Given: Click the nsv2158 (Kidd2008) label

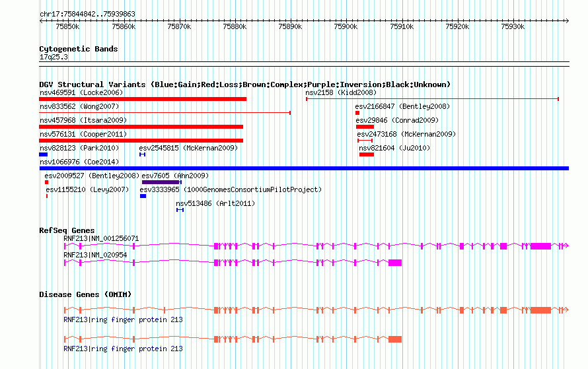Looking at the screenshot, I should 341,92.
